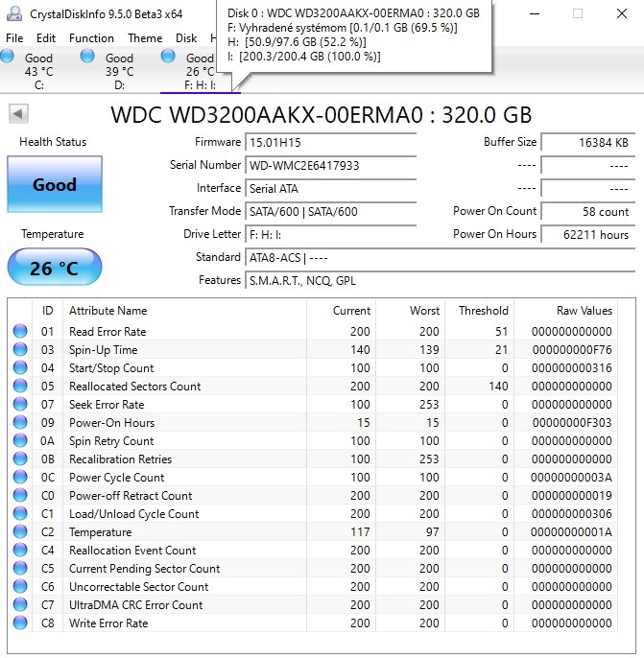This screenshot has width=644, height=658.
Task: Click raw value 00000000F76 of Spin-Up Time
Action: 572,349
